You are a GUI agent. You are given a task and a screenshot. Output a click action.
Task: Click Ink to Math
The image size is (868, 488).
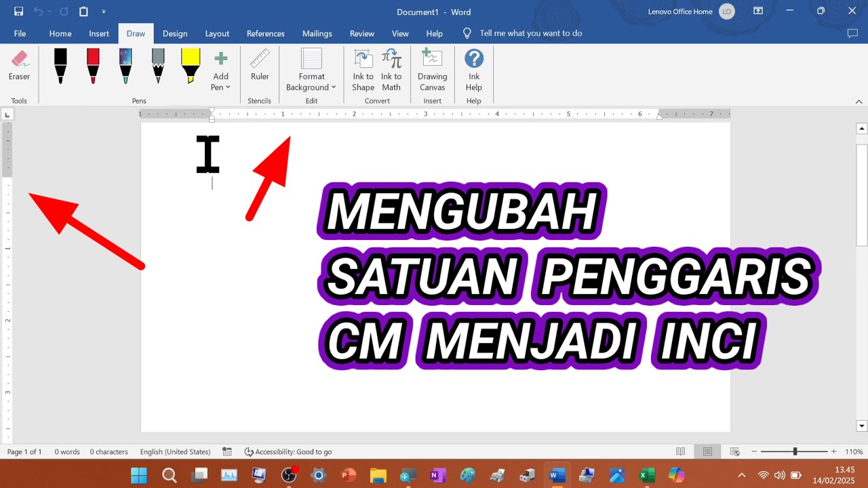click(391, 70)
